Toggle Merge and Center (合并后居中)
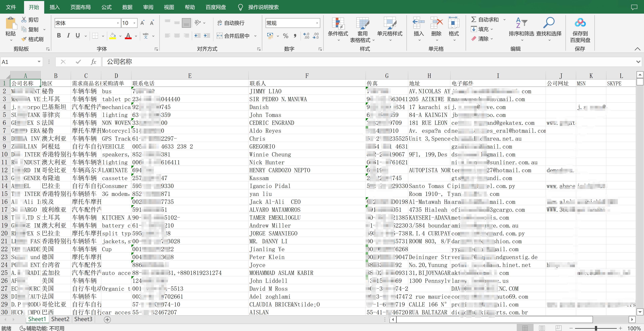Screen dimensions: 644x331 (x=233, y=36)
